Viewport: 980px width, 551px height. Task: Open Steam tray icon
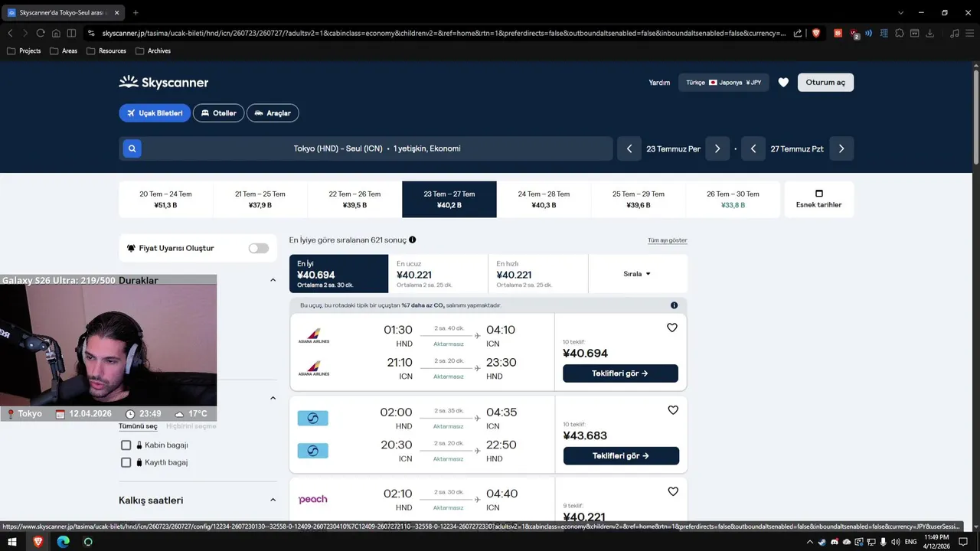822,542
